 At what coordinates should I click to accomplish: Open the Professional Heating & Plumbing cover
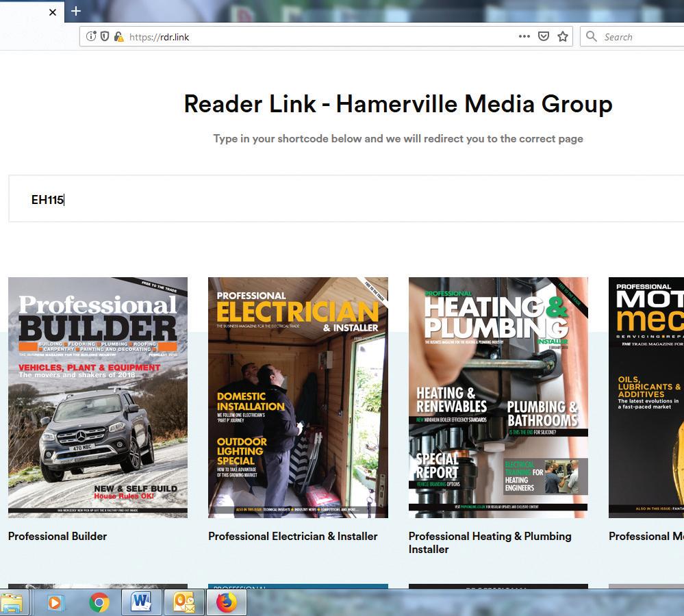[x=498, y=398]
